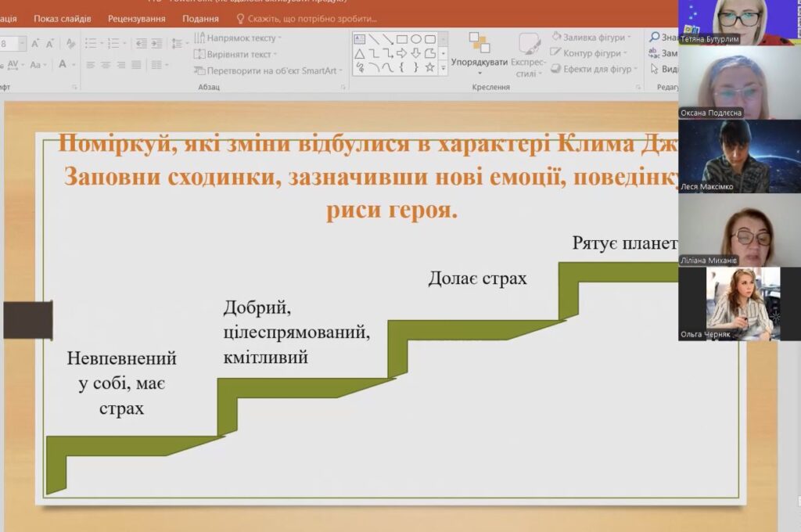The width and height of the screenshot is (801, 532).
Task: Toggle Justify alignment for paragraph
Action: pos(136,65)
